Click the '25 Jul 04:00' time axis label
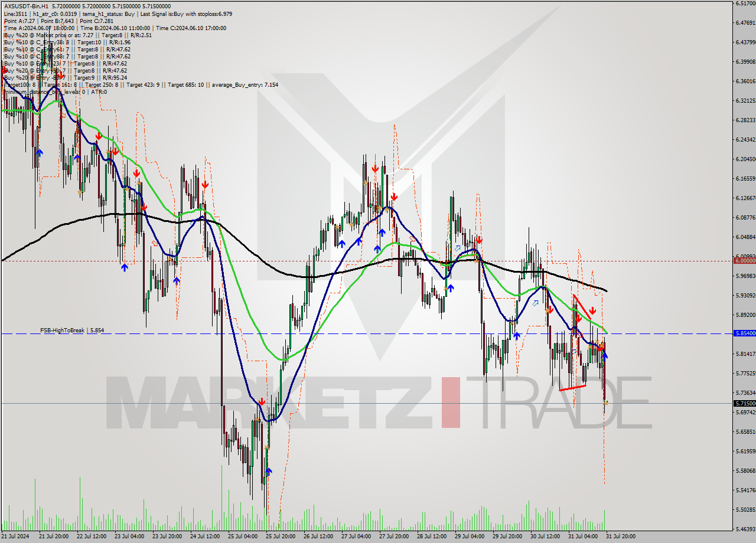 click(x=243, y=537)
